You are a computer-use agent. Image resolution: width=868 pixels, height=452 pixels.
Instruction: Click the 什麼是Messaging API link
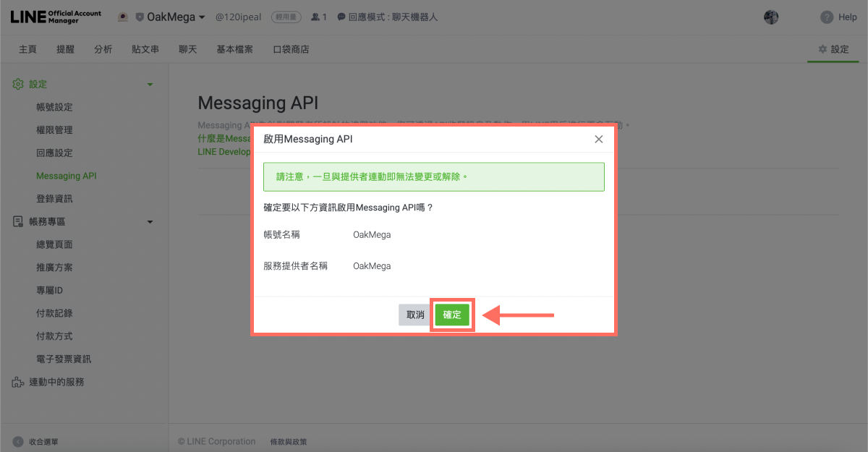pyautogui.click(x=224, y=138)
